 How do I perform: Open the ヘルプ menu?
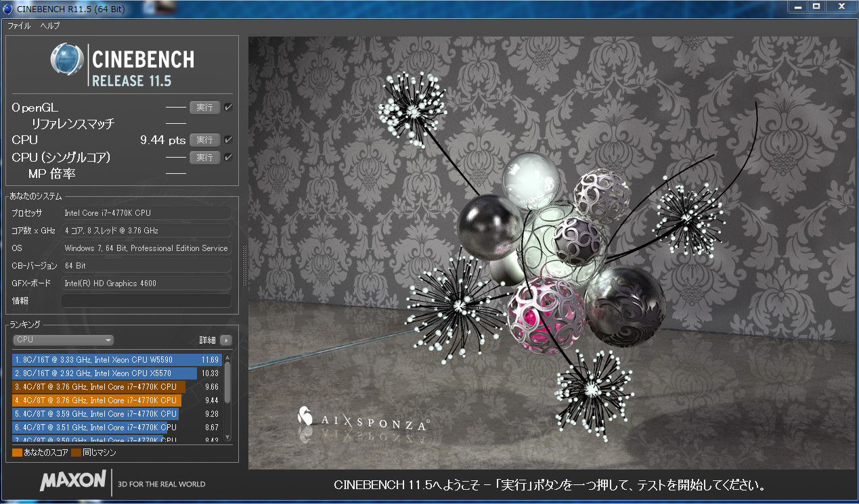(x=50, y=26)
